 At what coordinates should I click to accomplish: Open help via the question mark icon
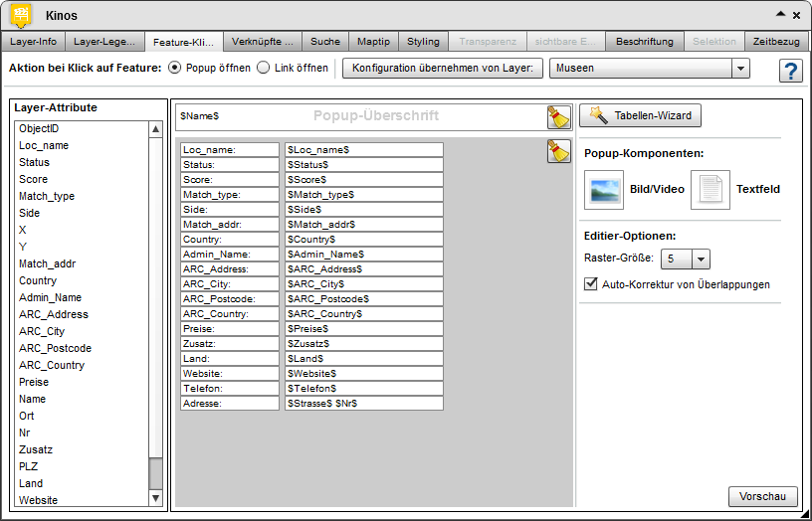791,71
